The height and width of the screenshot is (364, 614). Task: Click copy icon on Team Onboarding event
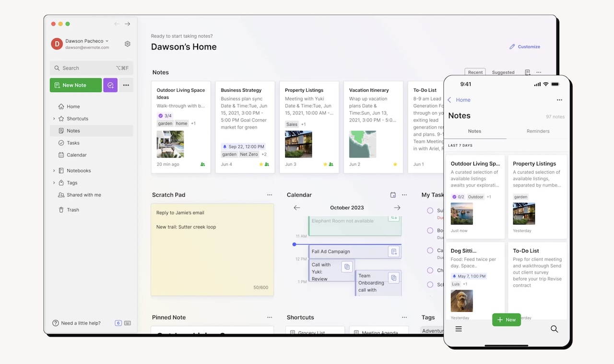point(394,277)
